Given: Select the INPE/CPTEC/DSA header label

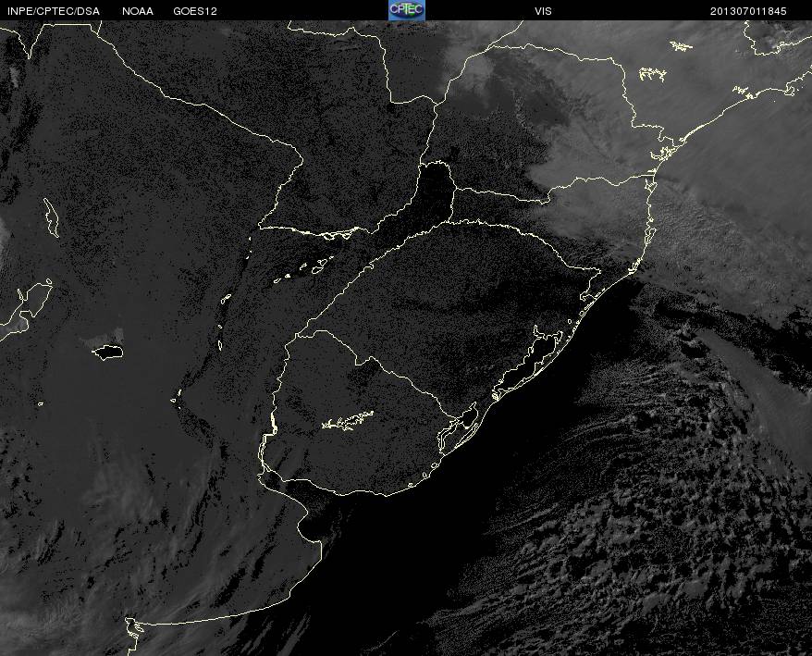Looking at the screenshot, I should click(54, 11).
